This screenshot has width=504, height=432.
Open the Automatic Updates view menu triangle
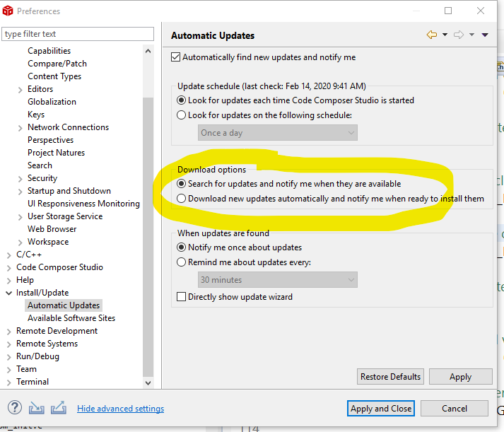point(485,35)
